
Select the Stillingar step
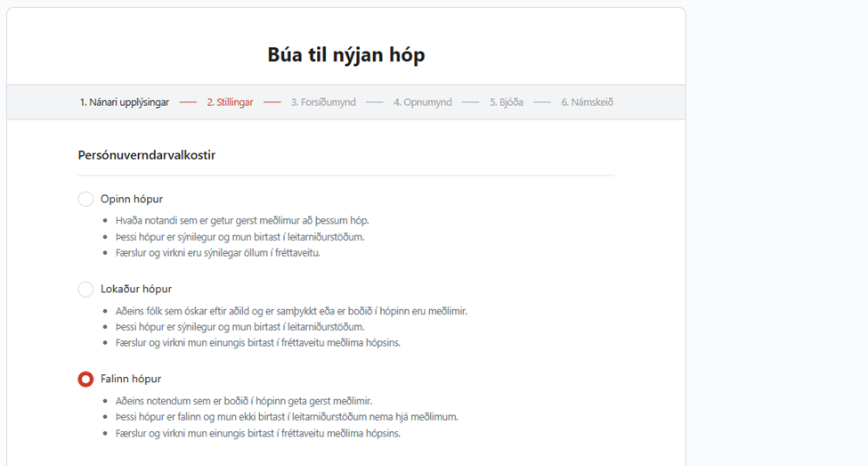point(230,102)
